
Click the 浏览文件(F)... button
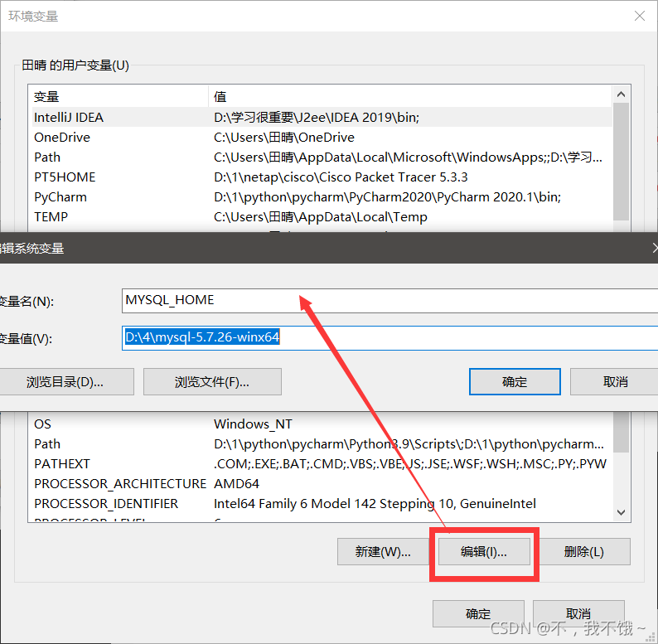pyautogui.click(x=212, y=381)
